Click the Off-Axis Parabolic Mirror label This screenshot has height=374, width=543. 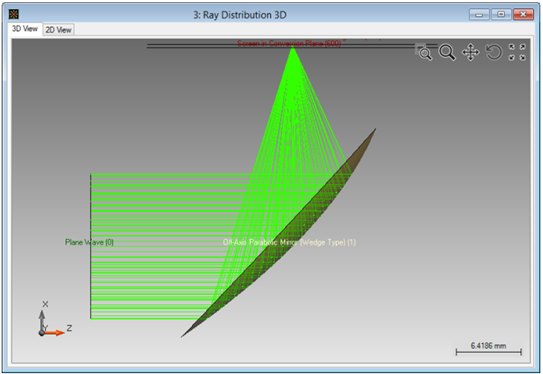289,242
